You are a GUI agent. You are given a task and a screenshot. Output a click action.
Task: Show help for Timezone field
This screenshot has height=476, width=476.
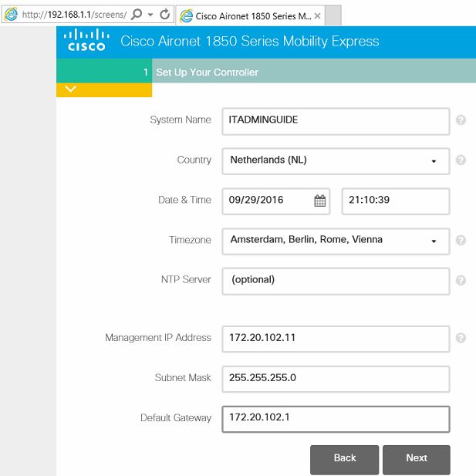(461, 240)
